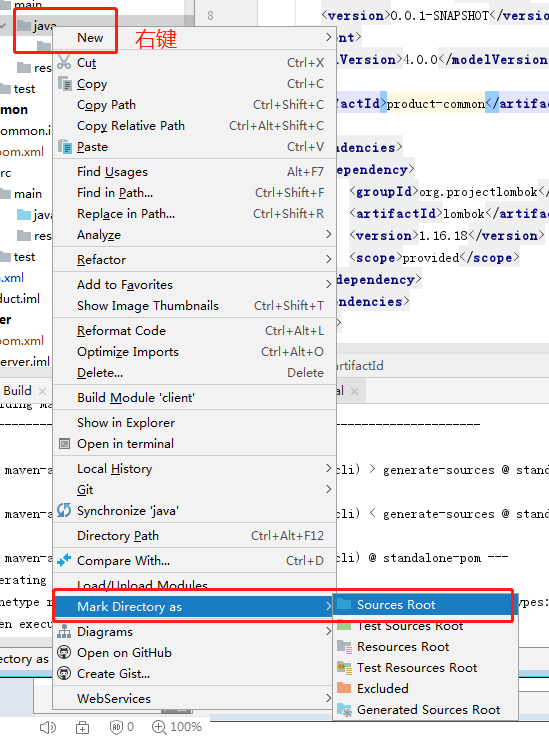This screenshot has width=549, height=744.
Task: Click the Synchronize 'java' refresh icon
Action: (64, 511)
